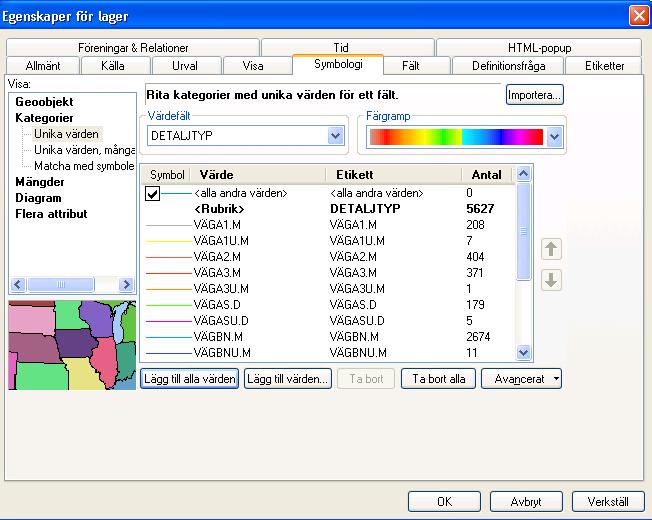The width and height of the screenshot is (652, 520).
Task: Select Matcha med symboler option
Action: coord(84,166)
